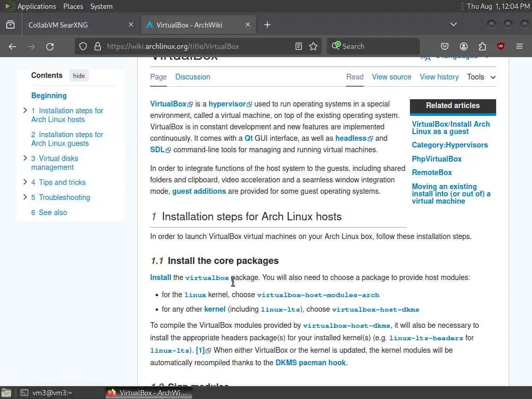532x399 pixels.
Task: Open the uBlock Origin icon
Action: click(501, 46)
